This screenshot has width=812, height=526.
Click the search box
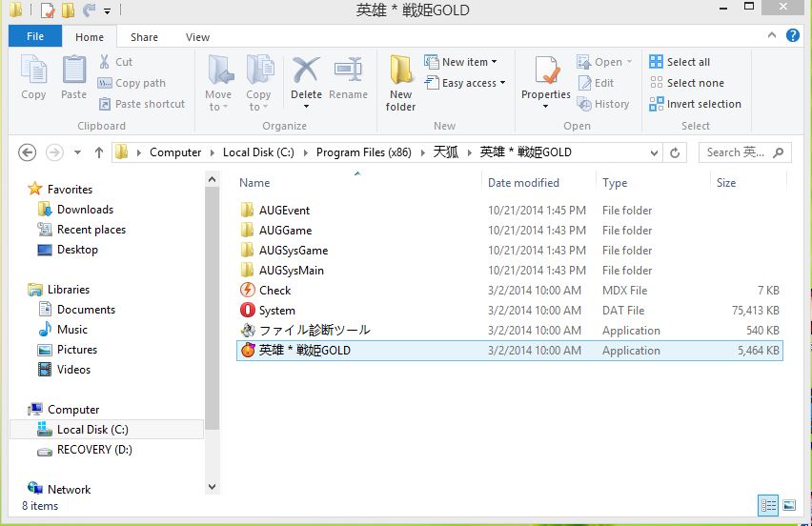744,152
